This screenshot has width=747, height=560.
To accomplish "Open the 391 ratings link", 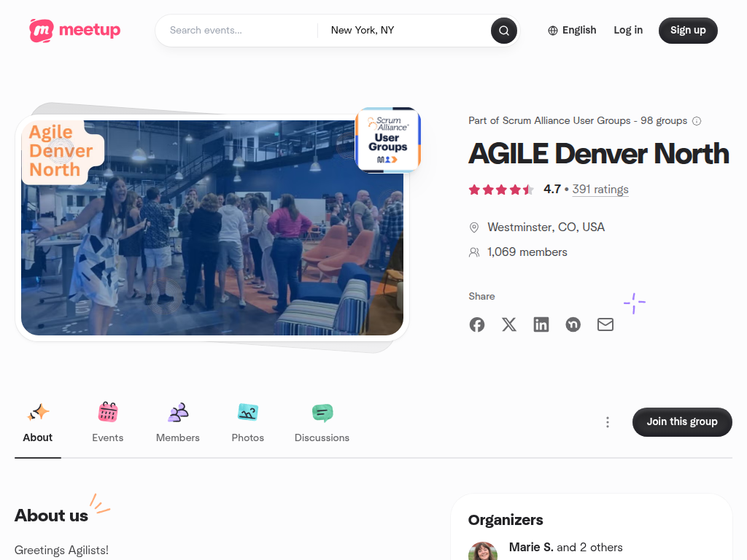I will pyautogui.click(x=600, y=190).
